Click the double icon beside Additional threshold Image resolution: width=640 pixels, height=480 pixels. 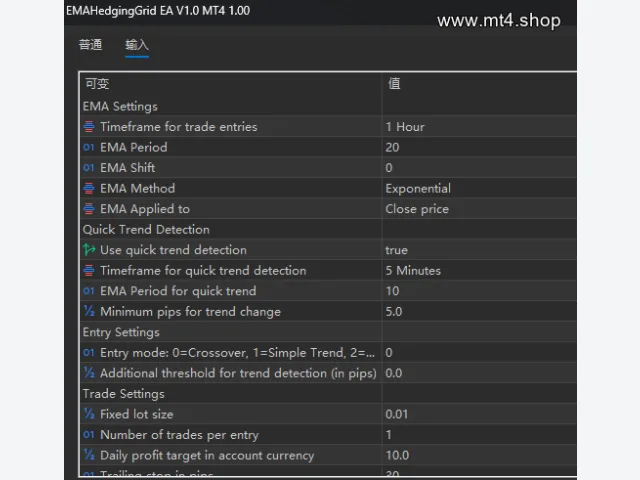89,373
